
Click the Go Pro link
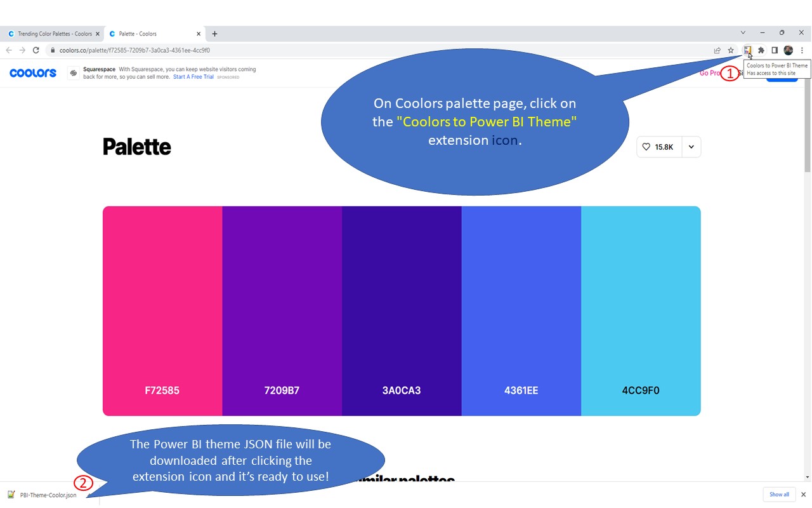[710, 73]
